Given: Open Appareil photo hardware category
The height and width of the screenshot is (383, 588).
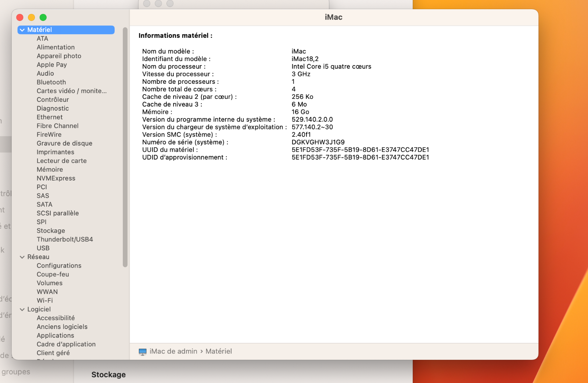Looking at the screenshot, I should click(x=59, y=56).
